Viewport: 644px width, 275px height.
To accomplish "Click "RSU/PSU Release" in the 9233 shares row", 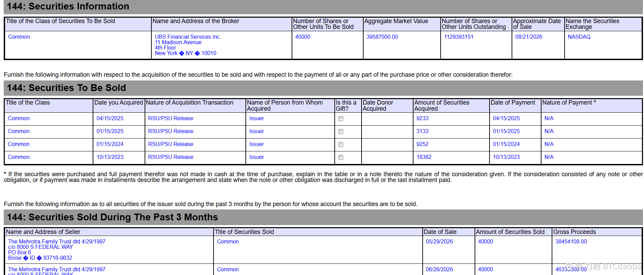I will click(x=170, y=118).
